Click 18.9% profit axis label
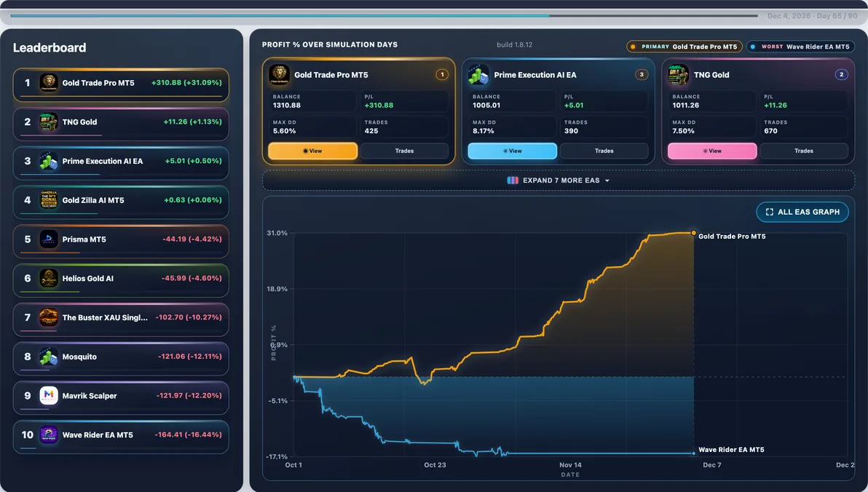868x492 pixels. [277, 289]
